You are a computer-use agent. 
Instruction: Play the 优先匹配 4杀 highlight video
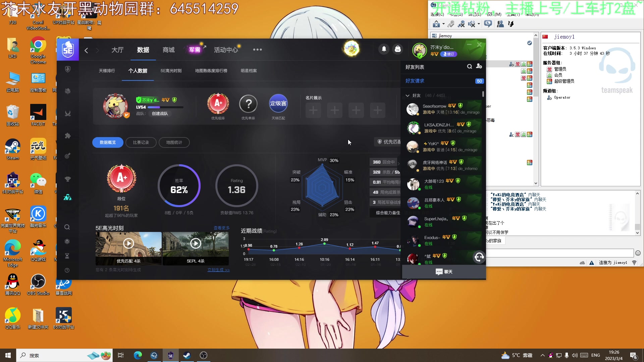tap(128, 243)
